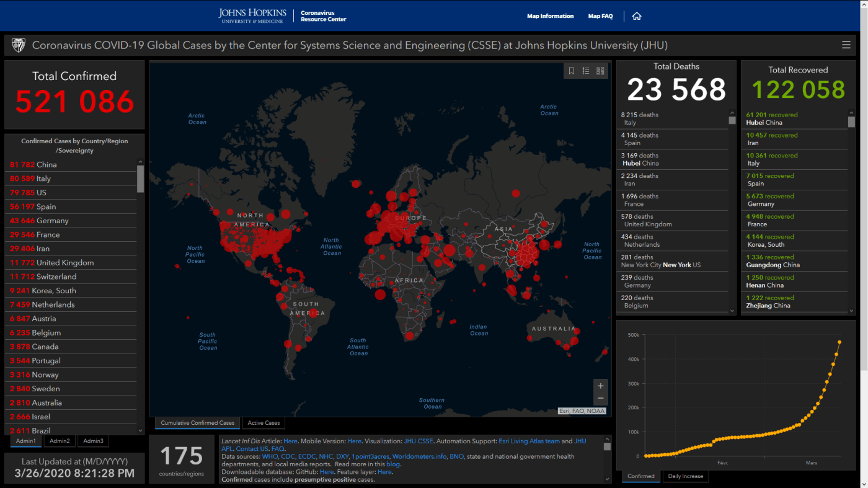Zoom out on the map with minus button
Screen dimensions: 868x488
pyautogui.click(x=600, y=399)
